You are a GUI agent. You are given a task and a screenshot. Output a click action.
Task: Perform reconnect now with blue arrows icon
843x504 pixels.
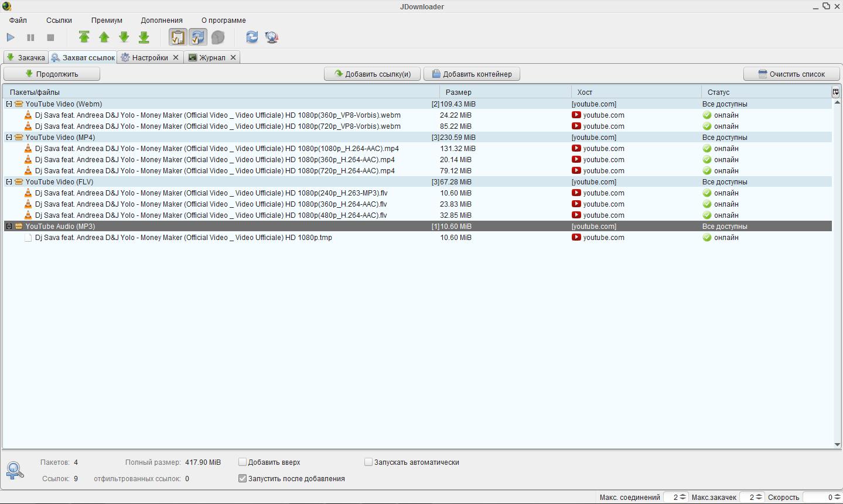coord(252,37)
